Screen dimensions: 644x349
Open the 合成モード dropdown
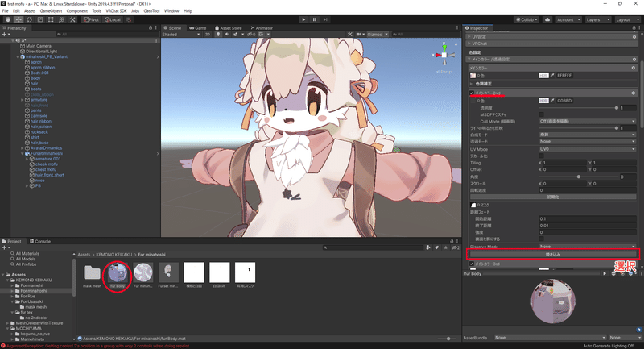(x=588, y=135)
